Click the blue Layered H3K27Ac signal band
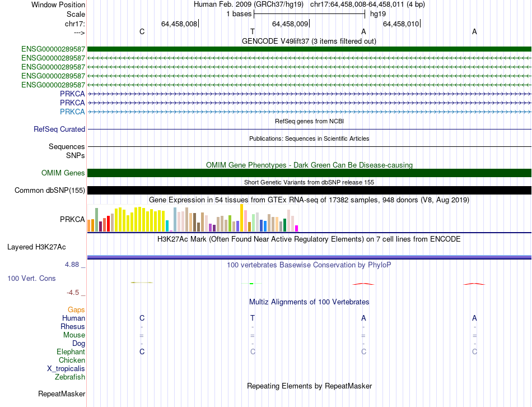 (309, 257)
